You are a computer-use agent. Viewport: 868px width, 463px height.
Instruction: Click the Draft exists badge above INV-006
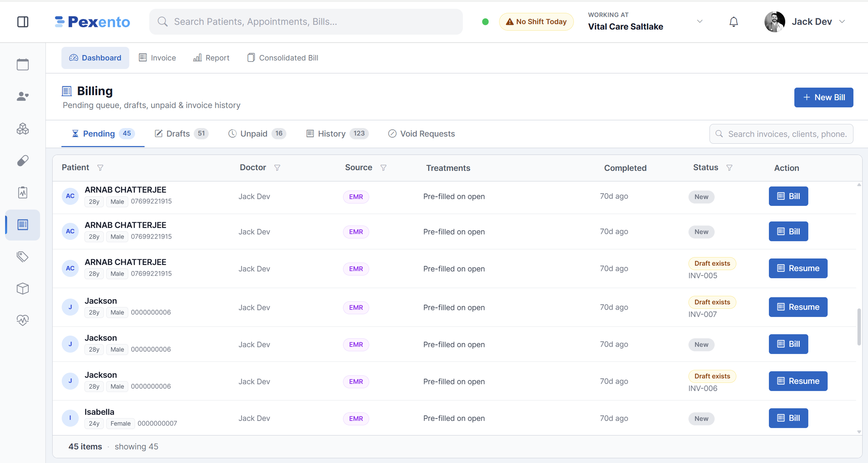pos(712,376)
